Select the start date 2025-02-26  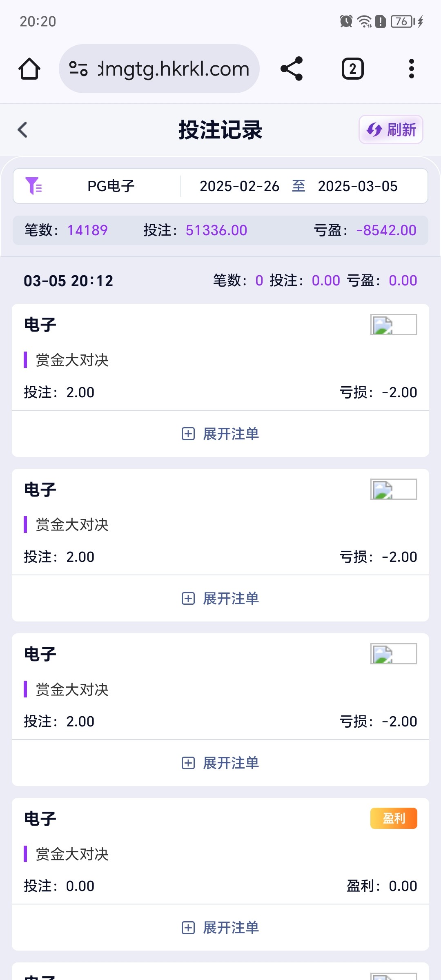(x=239, y=186)
